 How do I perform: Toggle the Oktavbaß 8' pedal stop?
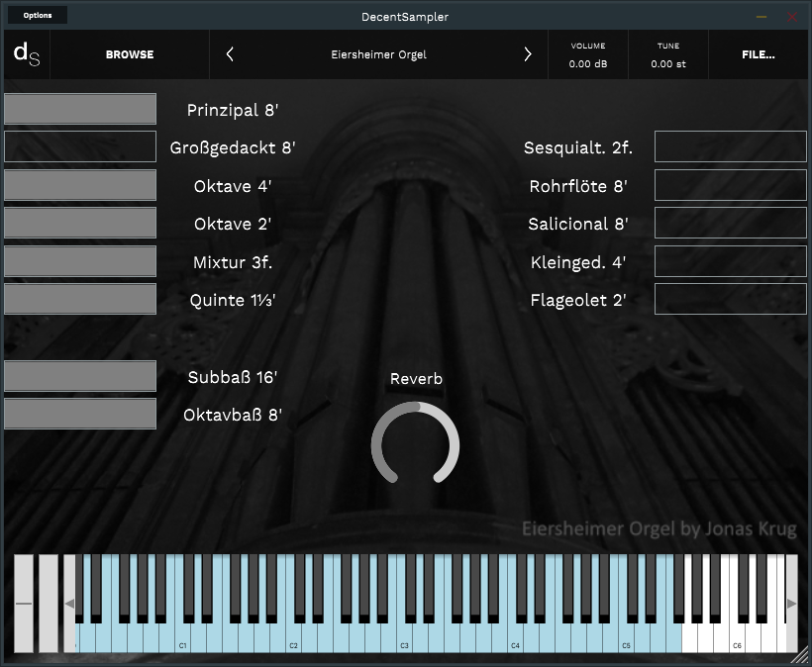80,414
